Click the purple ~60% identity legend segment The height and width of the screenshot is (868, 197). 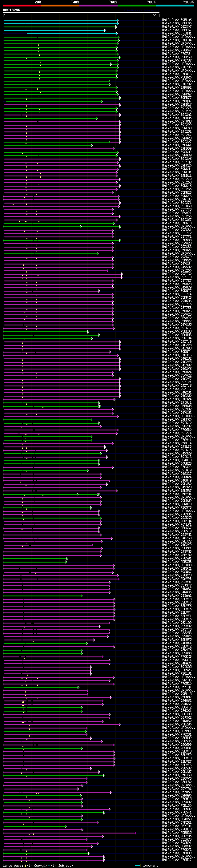tap(99, 6)
